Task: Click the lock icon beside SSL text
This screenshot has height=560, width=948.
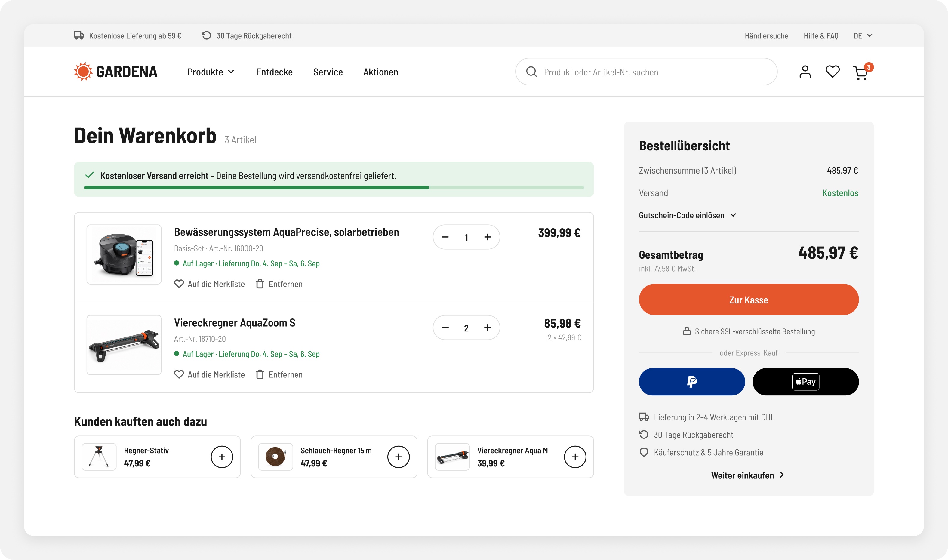Action: [687, 331]
